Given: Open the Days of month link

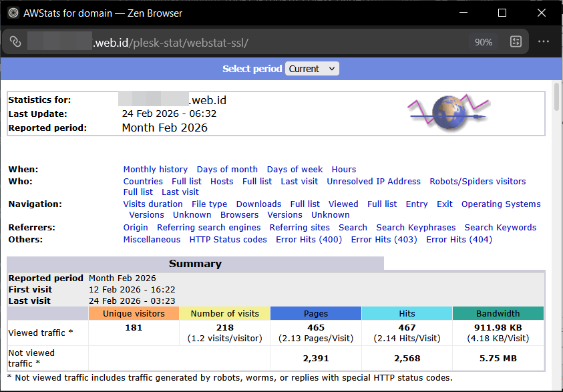Looking at the screenshot, I should click(227, 170).
